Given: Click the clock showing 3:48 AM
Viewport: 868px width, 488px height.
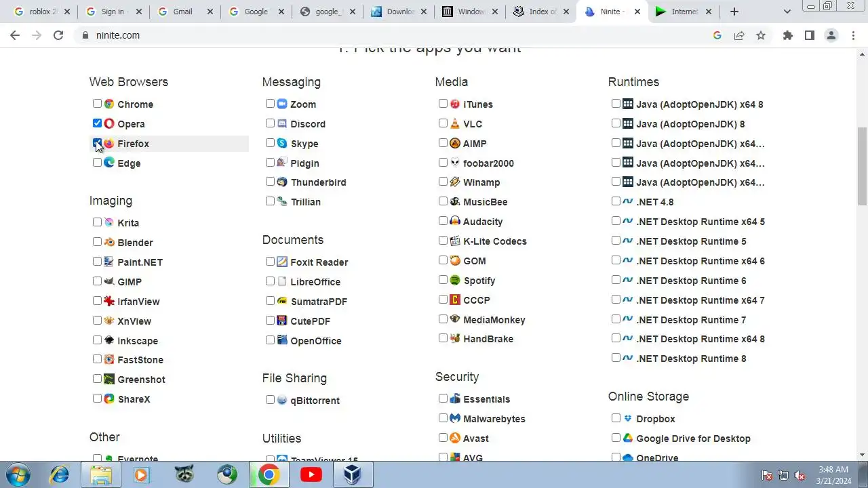Looking at the screenshot, I should [x=833, y=470].
